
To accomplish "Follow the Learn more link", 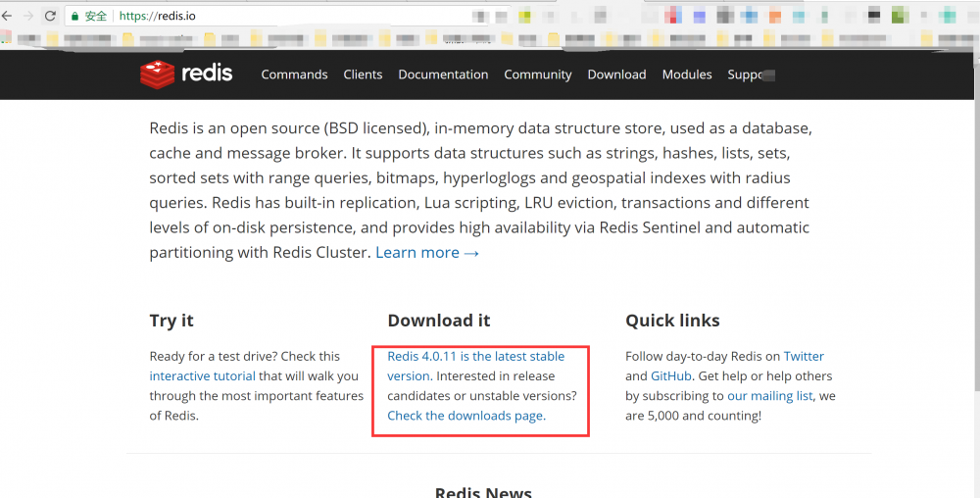I will coord(427,253).
